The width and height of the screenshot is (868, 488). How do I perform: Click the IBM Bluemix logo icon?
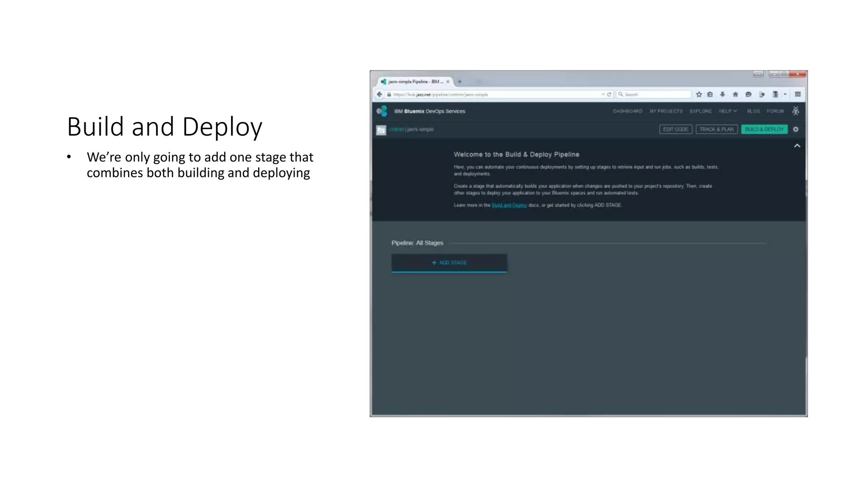click(x=382, y=111)
